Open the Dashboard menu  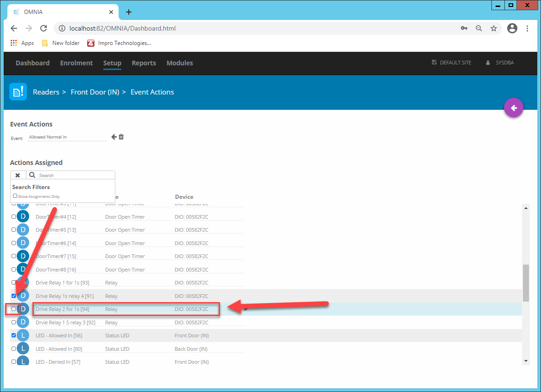tap(32, 63)
